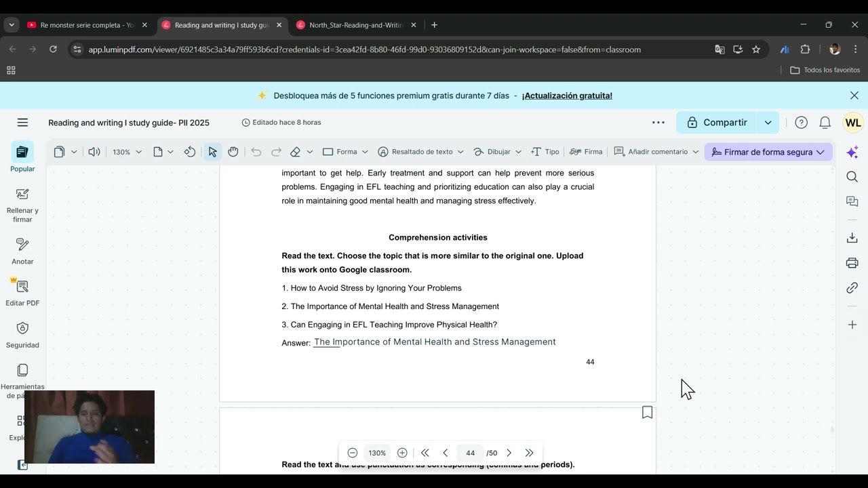Expand the Compartir dropdown arrow
The height and width of the screenshot is (488, 868).
[768, 123]
